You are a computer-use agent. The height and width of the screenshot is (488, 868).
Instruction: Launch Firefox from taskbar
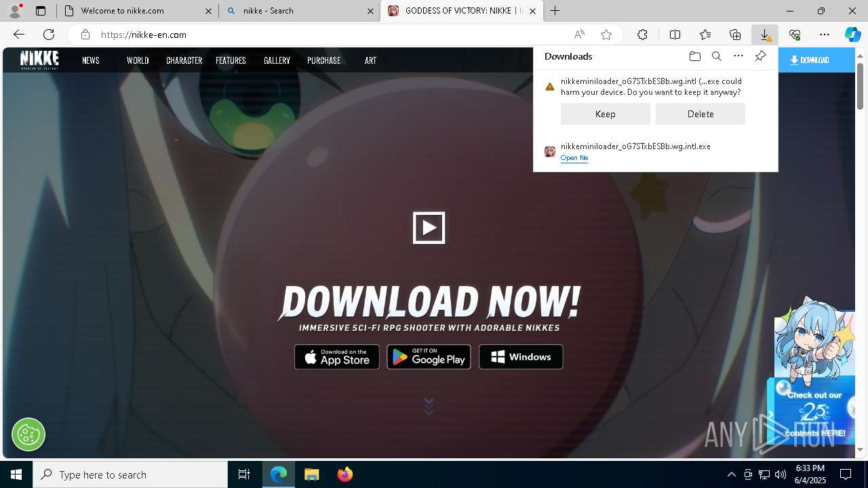(x=345, y=474)
